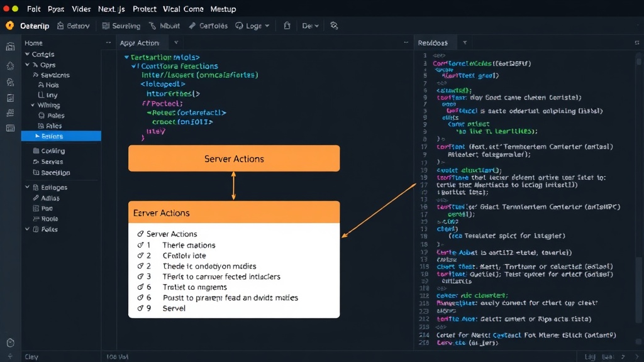Click the orange Oaterip app logo

click(9, 25)
